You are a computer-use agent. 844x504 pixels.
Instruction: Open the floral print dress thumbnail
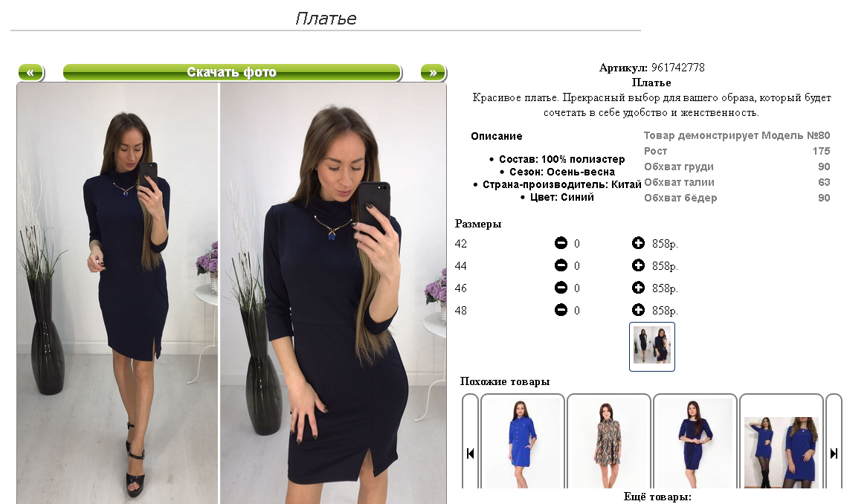pyautogui.click(x=609, y=442)
